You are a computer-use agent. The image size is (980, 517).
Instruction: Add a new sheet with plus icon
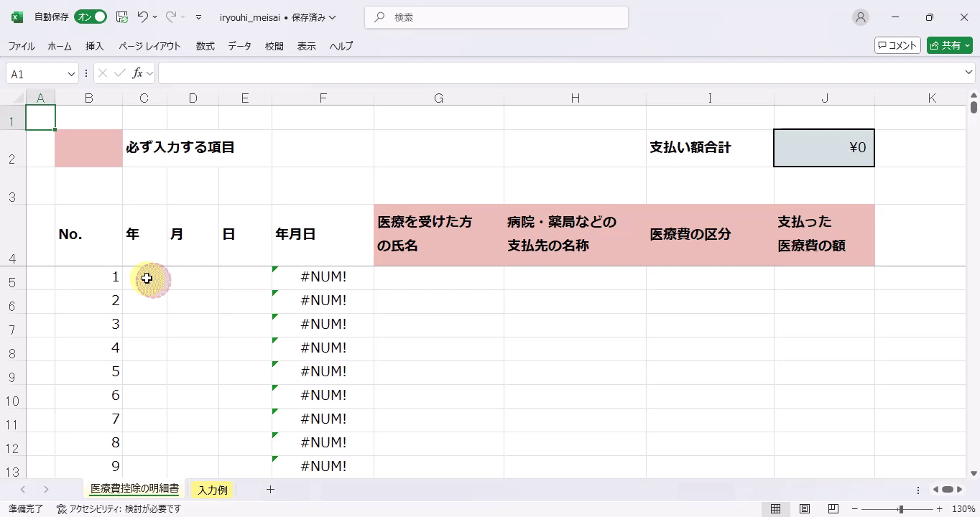pos(270,490)
